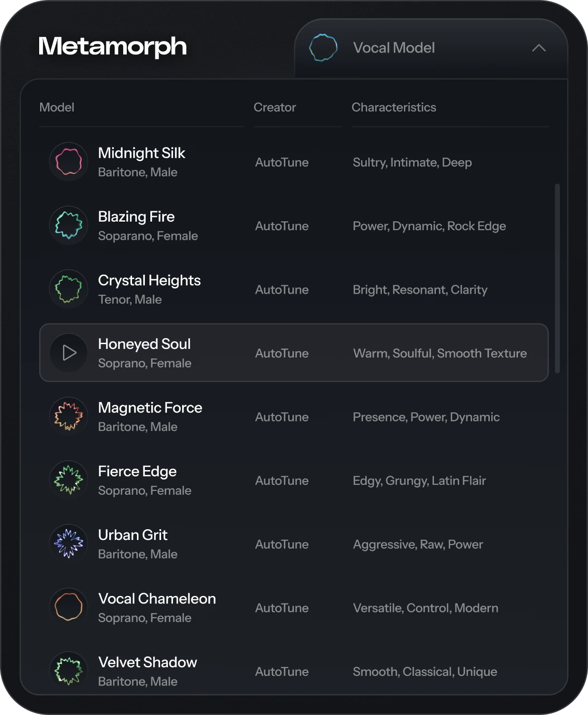Collapse the Vocal Model panel
The height and width of the screenshot is (715, 588).
(539, 47)
